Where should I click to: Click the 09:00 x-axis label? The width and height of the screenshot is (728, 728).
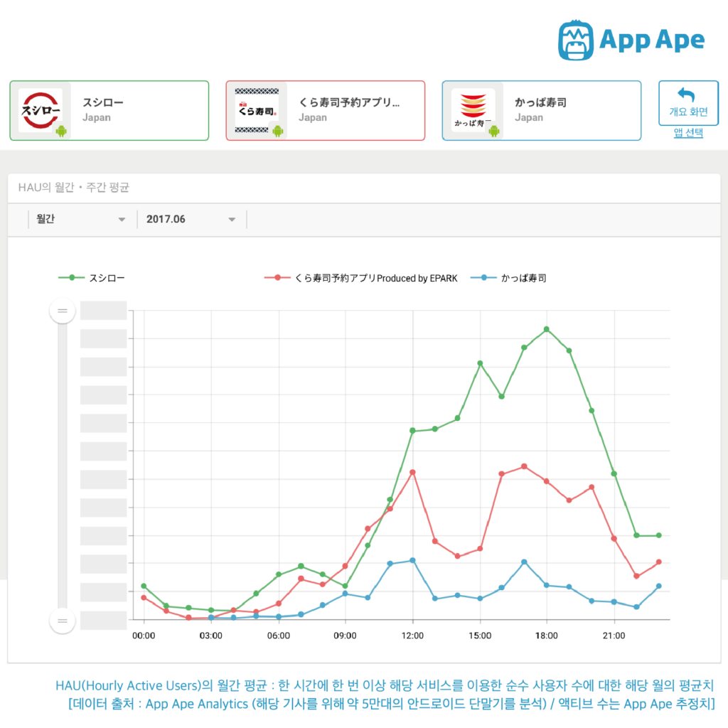[x=345, y=636]
